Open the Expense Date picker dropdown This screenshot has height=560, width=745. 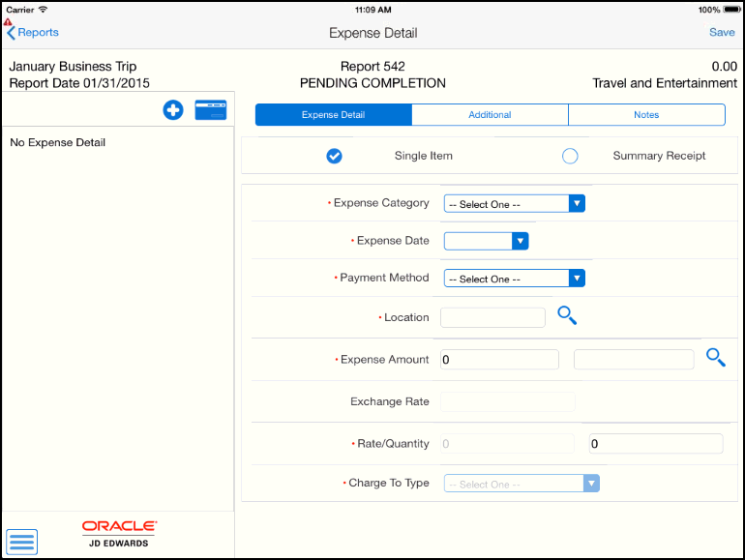tap(486, 241)
